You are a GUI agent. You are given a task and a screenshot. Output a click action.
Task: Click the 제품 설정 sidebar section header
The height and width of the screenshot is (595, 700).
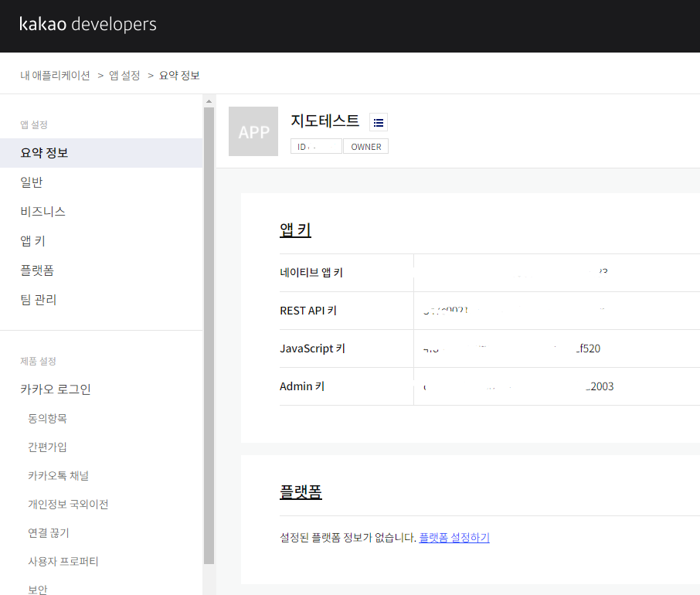(x=38, y=361)
